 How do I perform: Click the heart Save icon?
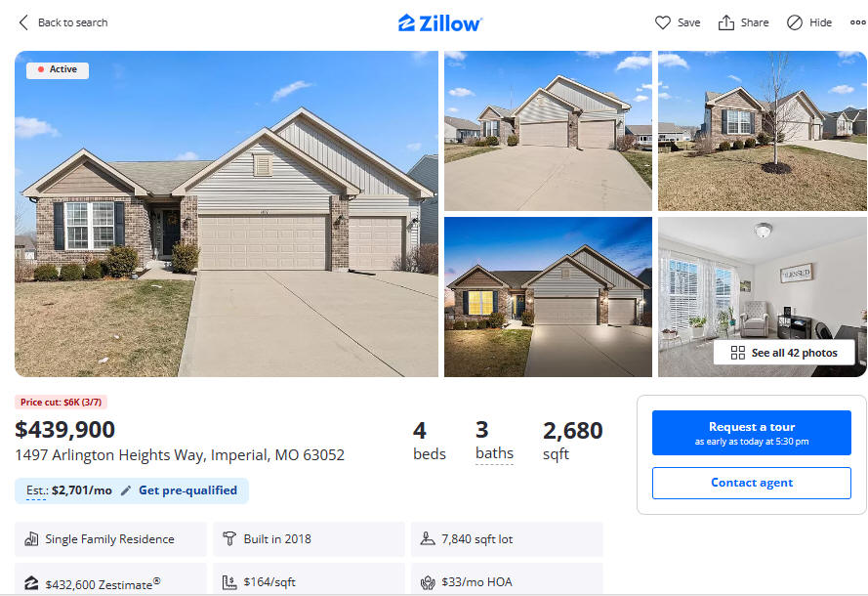(663, 22)
